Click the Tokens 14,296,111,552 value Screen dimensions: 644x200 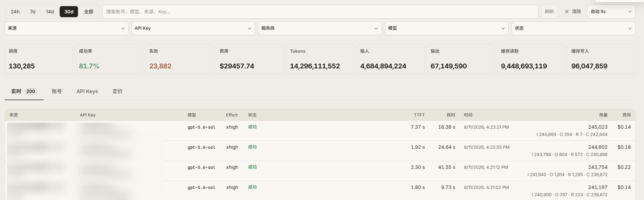coord(315,66)
